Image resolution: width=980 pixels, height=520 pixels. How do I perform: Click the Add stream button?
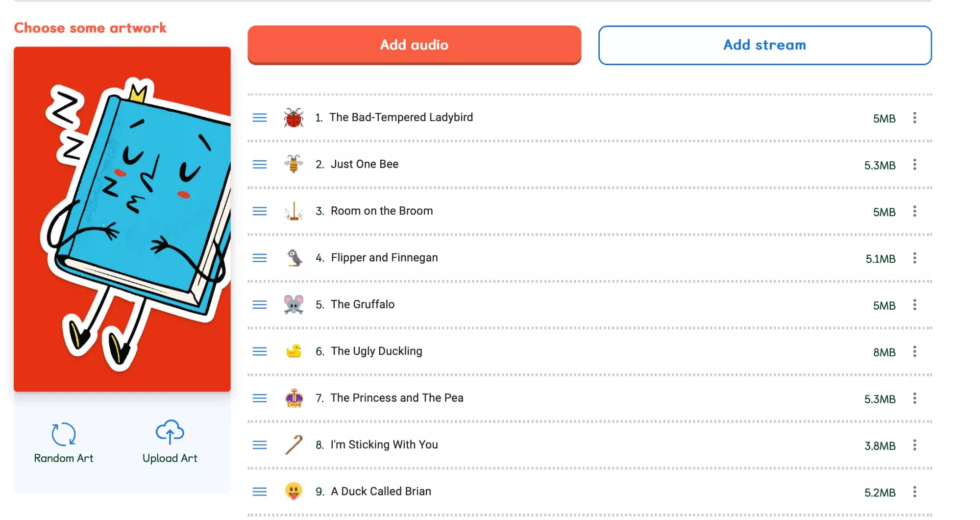[764, 45]
